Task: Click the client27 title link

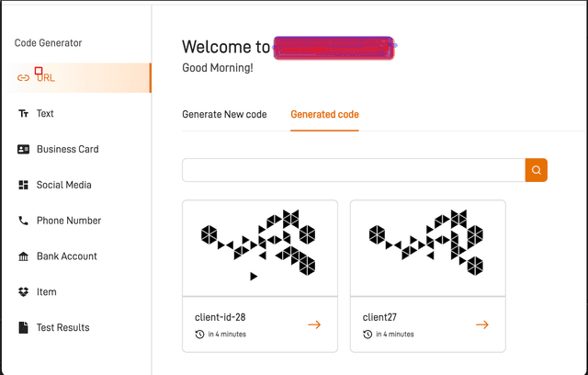Action: (381, 317)
